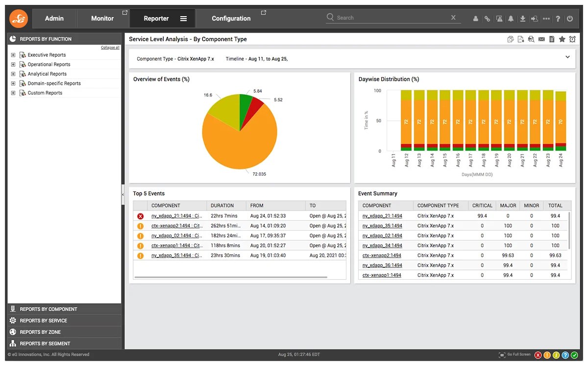588x366 pixels.
Task: Collapse the left sidebar panel handle
Action: pyautogui.click(x=123, y=195)
